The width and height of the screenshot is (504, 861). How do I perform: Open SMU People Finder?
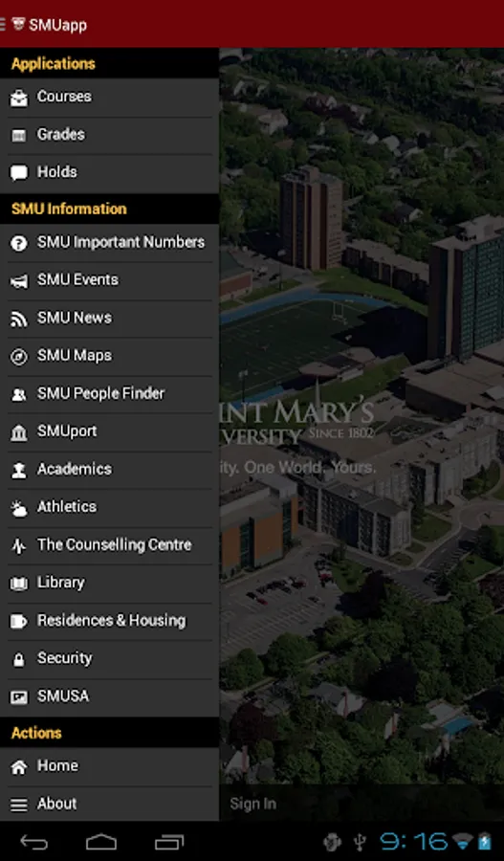point(109,395)
